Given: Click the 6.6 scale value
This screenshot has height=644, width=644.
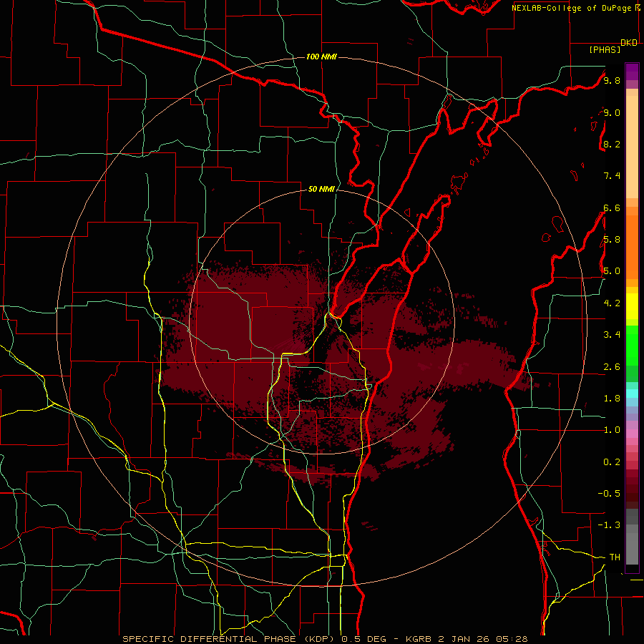Looking at the screenshot, I should point(612,208).
